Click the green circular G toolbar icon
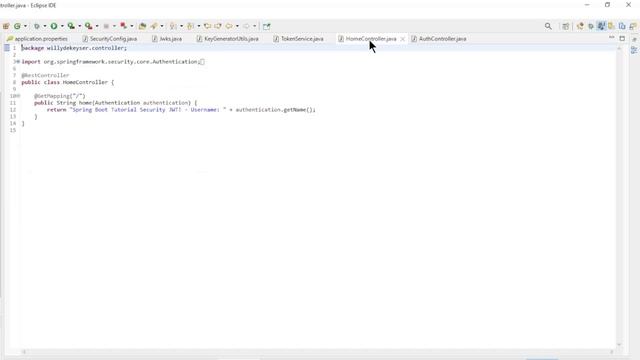This screenshot has height=360, width=640. 17,26
